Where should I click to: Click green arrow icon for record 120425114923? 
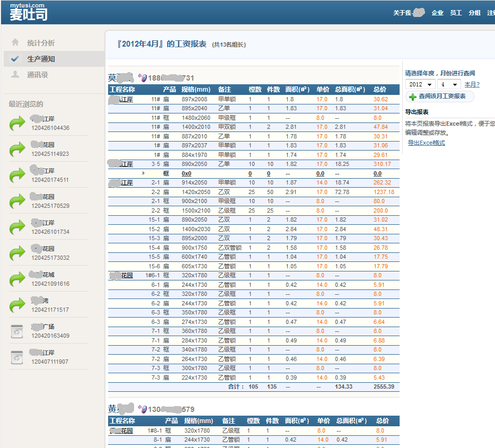coord(17,150)
